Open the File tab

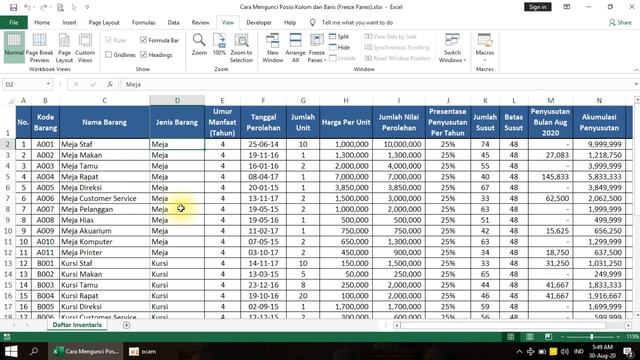click(x=14, y=22)
